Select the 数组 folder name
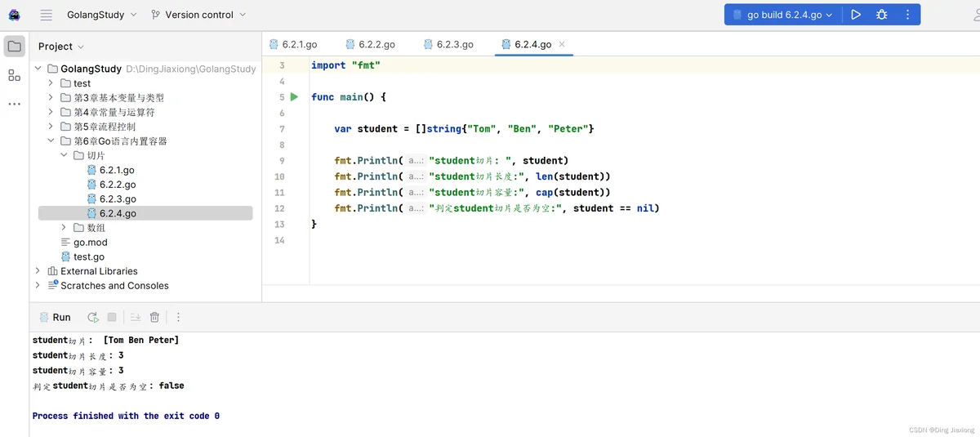 (x=96, y=228)
